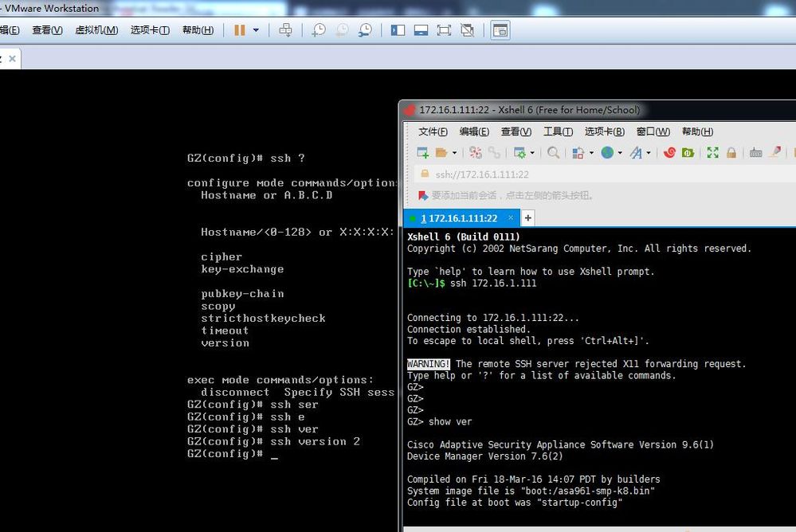
Task: Add new tab with plus button
Action: point(528,217)
